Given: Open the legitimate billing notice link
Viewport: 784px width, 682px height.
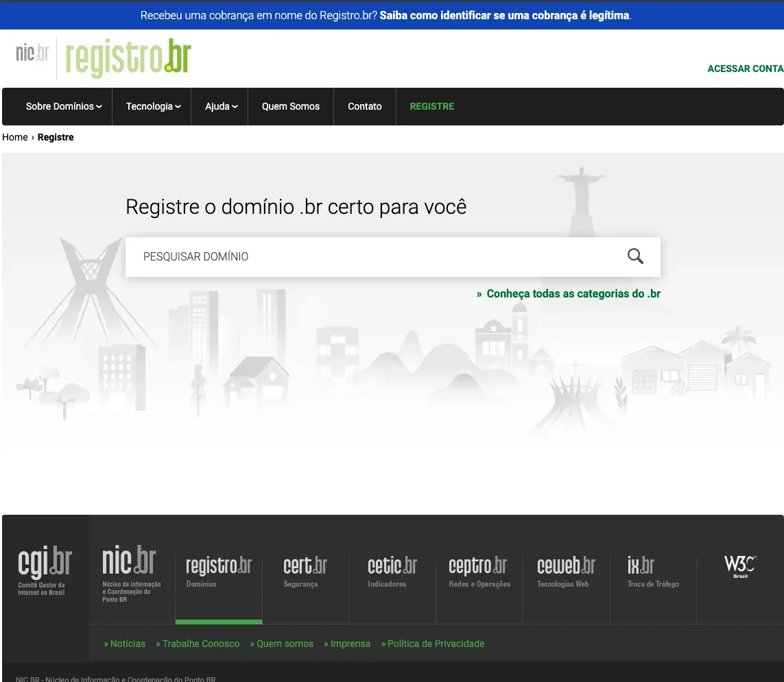Looking at the screenshot, I should [x=505, y=16].
